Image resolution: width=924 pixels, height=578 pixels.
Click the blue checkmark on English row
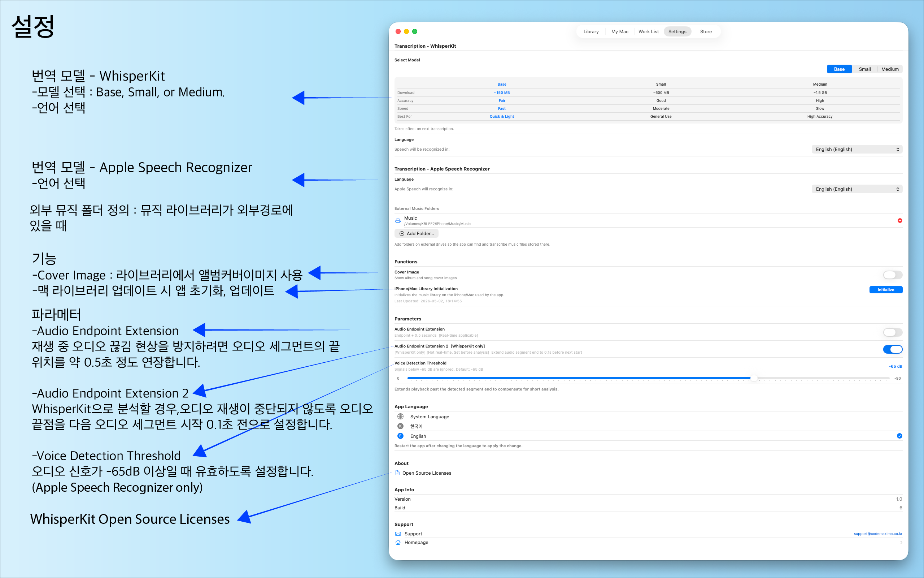click(x=899, y=436)
